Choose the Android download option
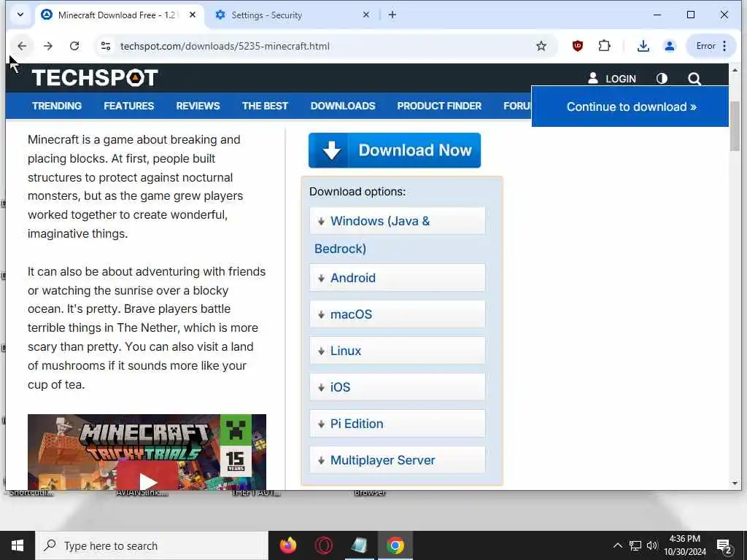Image resolution: width=747 pixels, height=560 pixels. (398, 278)
